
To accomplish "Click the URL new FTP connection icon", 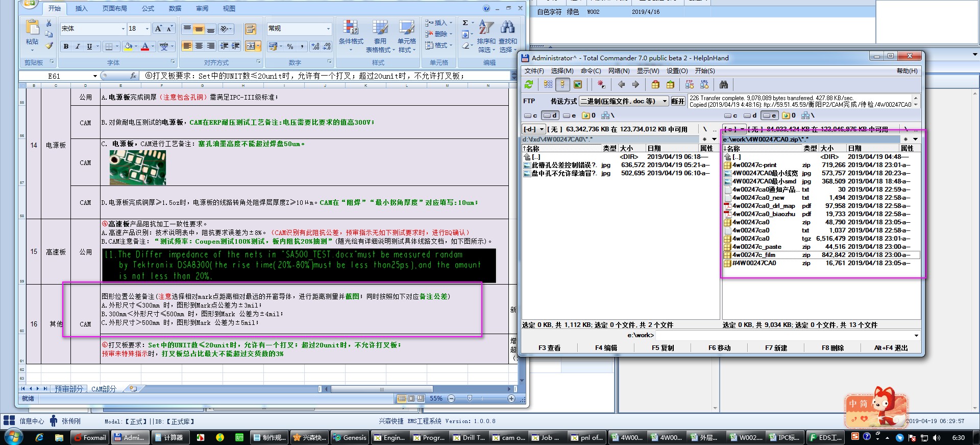I will (x=704, y=84).
